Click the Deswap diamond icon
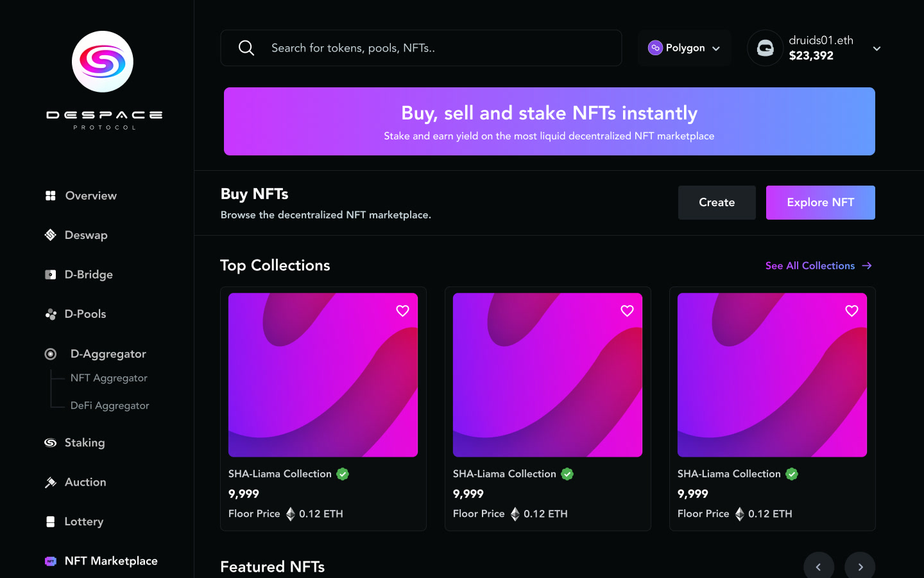This screenshot has width=924, height=578. point(51,235)
